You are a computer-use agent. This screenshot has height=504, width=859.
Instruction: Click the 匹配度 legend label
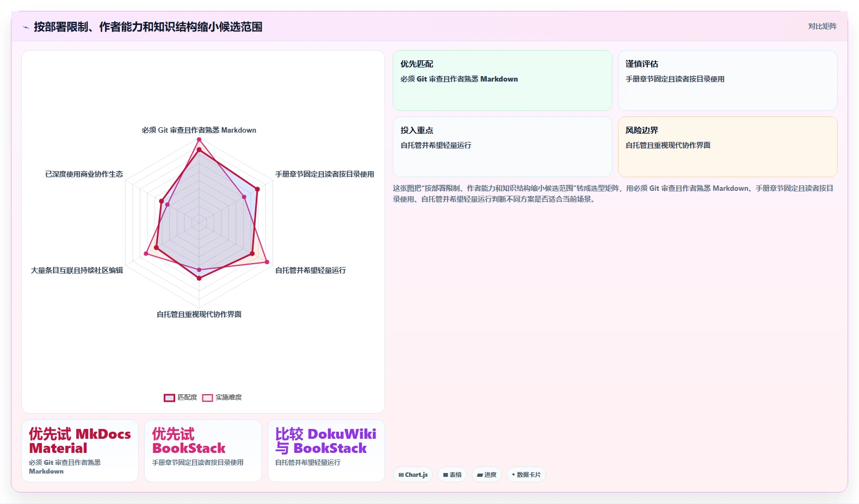(187, 397)
